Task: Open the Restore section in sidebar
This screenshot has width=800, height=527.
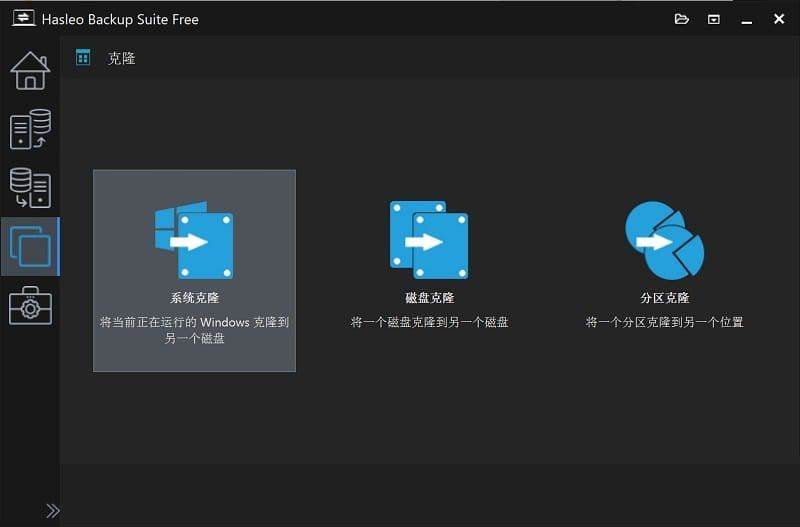Action: click(30, 187)
